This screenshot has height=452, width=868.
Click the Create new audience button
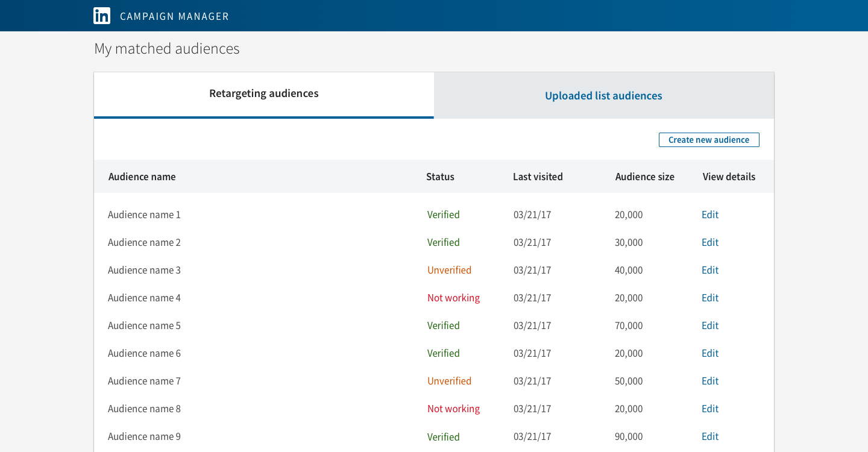coord(709,139)
